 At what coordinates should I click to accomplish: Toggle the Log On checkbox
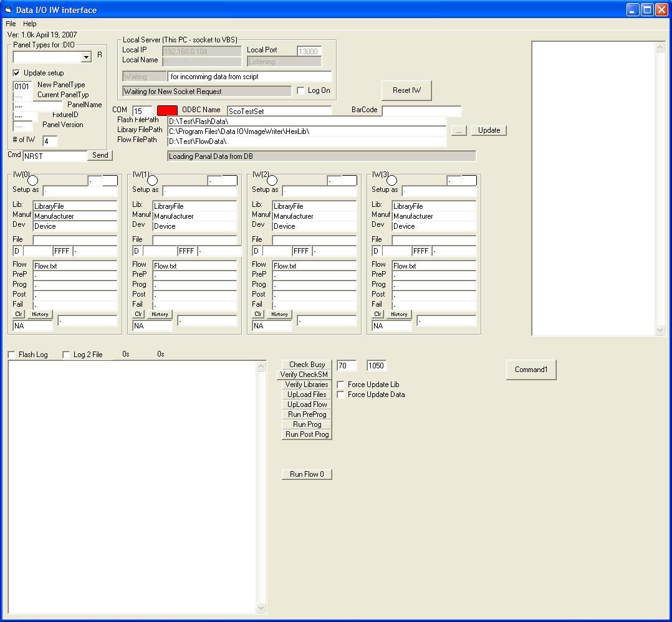point(301,91)
